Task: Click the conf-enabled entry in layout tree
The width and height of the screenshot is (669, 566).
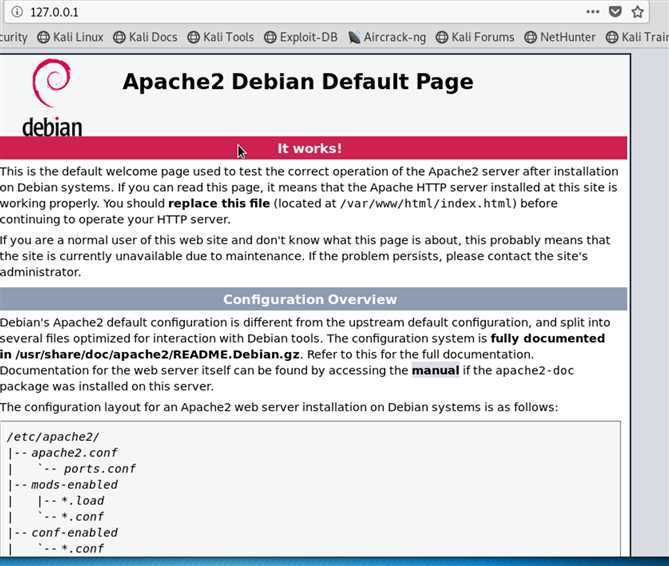Action: (x=74, y=533)
